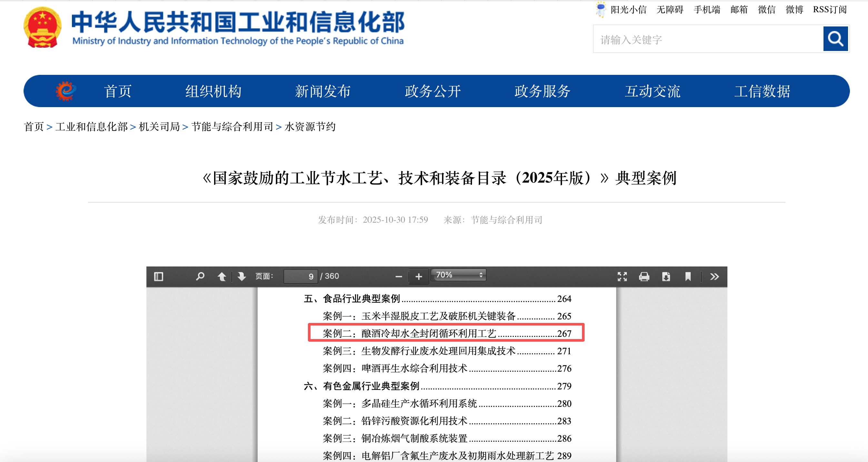Open 政务公开 navigation menu
This screenshot has height=462, width=868.
pyautogui.click(x=433, y=91)
